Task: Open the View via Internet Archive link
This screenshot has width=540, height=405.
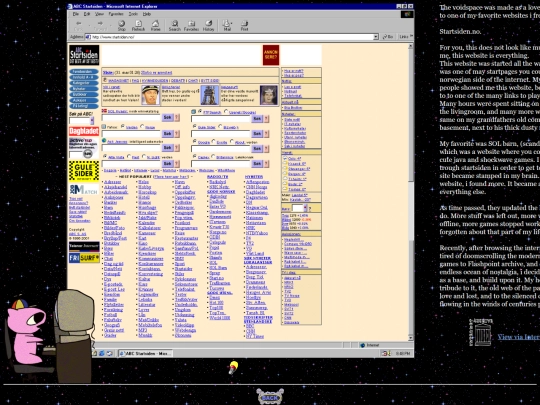Action: (519, 337)
